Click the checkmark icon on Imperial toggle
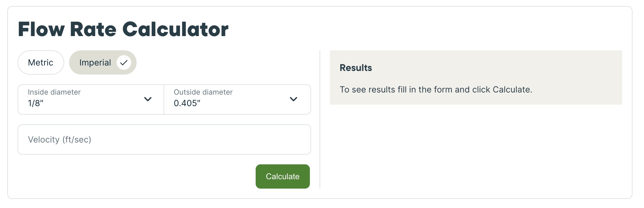The height and width of the screenshot is (208, 644). point(124,62)
